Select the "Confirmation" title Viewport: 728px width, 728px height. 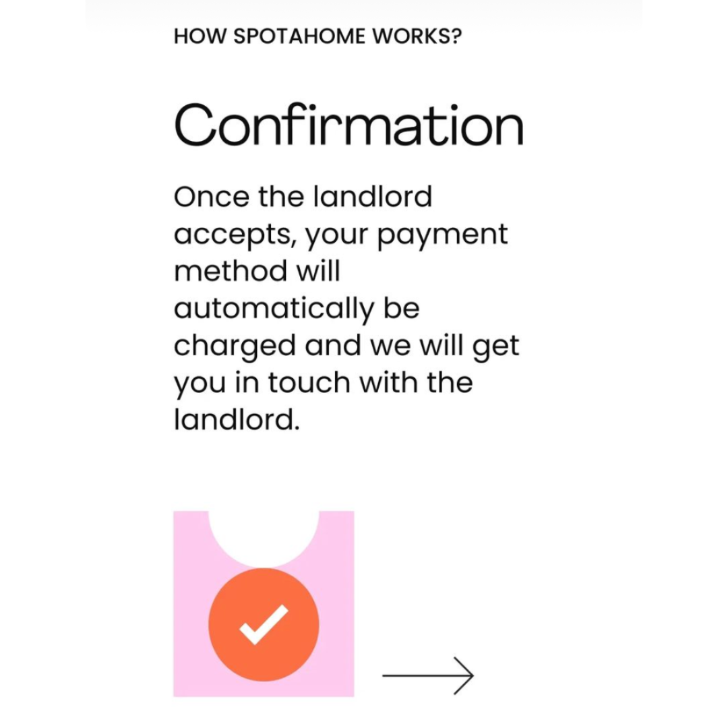coord(349,125)
